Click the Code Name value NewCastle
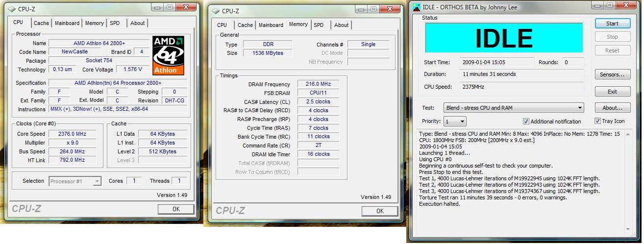644x244 pixels. coord(74,52)
